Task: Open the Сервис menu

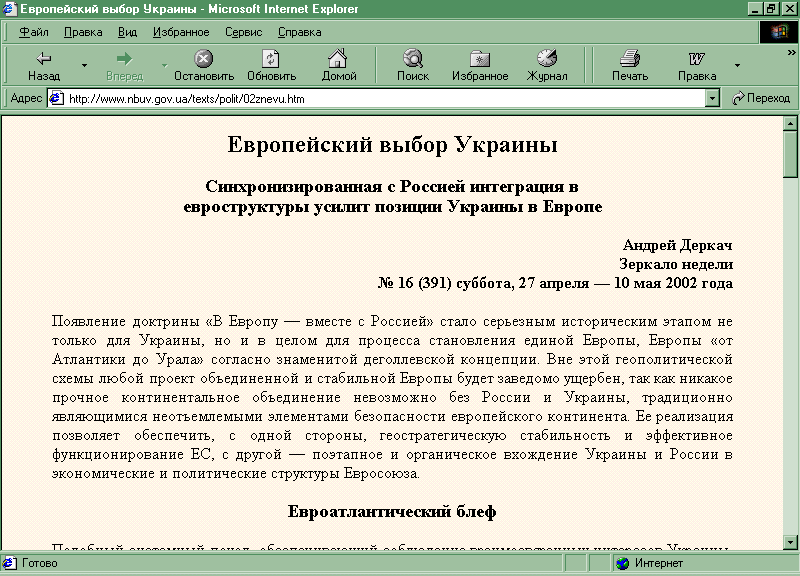Action: [243, 32]
